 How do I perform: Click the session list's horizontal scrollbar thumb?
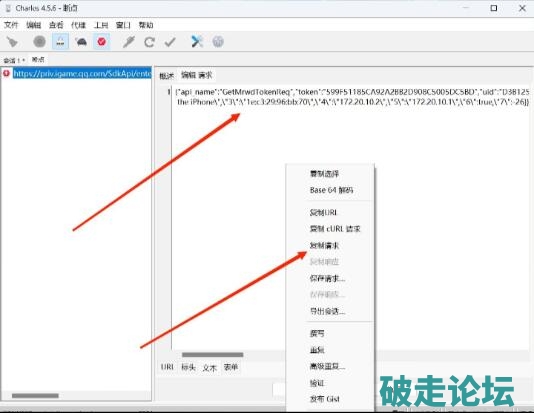pos(35,396)
